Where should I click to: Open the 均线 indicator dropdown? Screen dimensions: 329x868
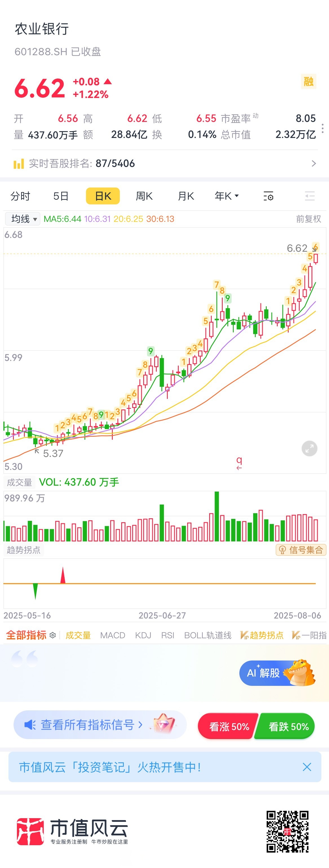(x=23, y=219)
